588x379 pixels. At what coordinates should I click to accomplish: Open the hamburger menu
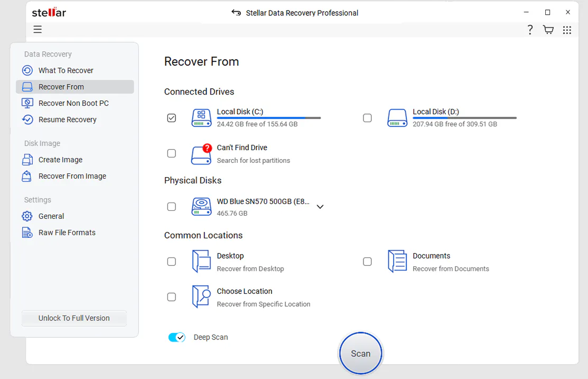[38, 30]
